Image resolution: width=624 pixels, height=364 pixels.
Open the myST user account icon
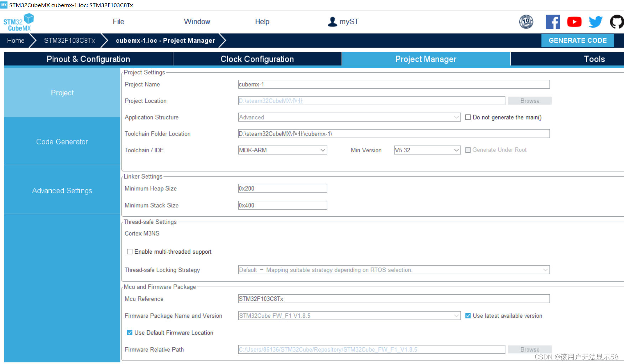(x=332, y=22)
